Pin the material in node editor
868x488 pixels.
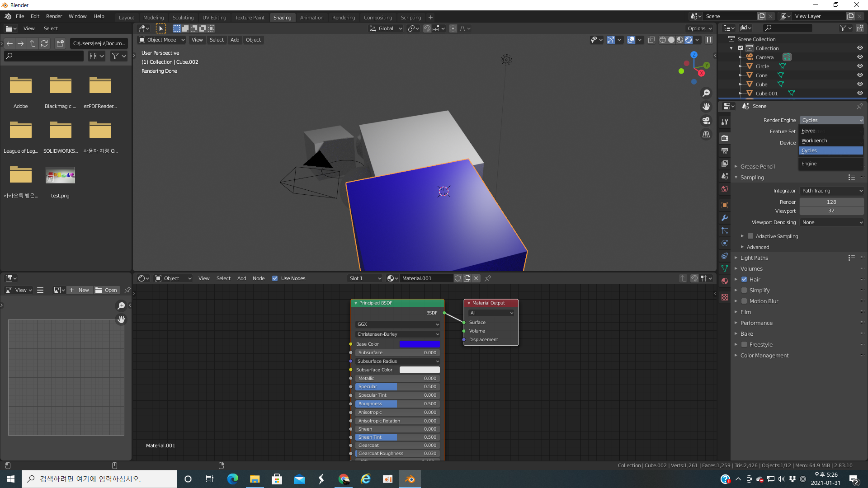(488, 278)
